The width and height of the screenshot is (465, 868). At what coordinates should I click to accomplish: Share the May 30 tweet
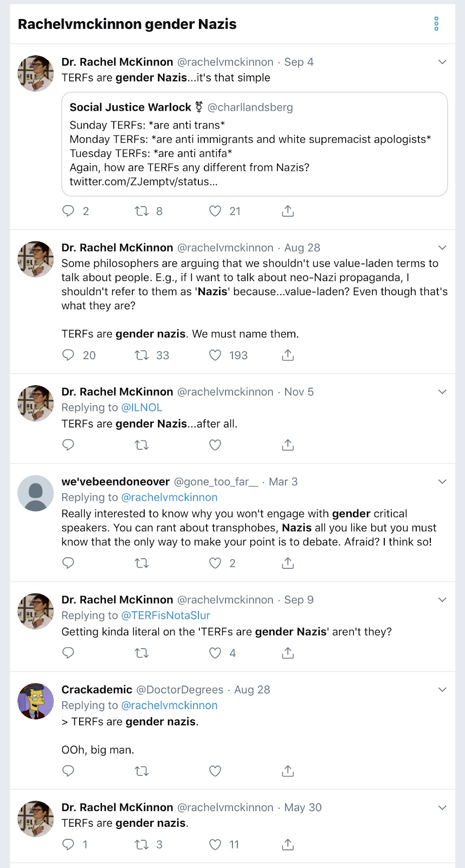[x=288, y=845]
